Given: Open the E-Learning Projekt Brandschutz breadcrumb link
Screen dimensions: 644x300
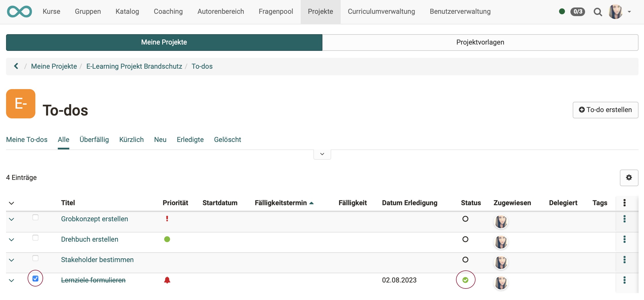Looking at the screenshot, I should coord(134,66).
